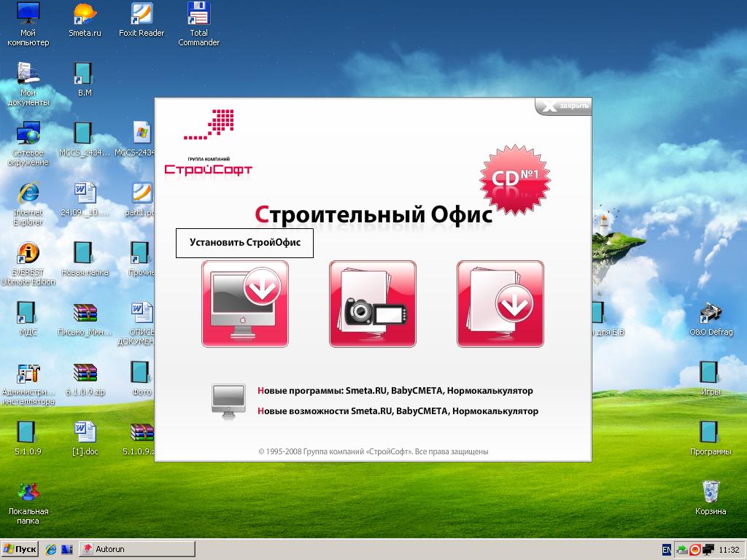This screenshot has height=560, width=747.
Task: Select the '[1].doc' Word document icon
Action: 85,438
